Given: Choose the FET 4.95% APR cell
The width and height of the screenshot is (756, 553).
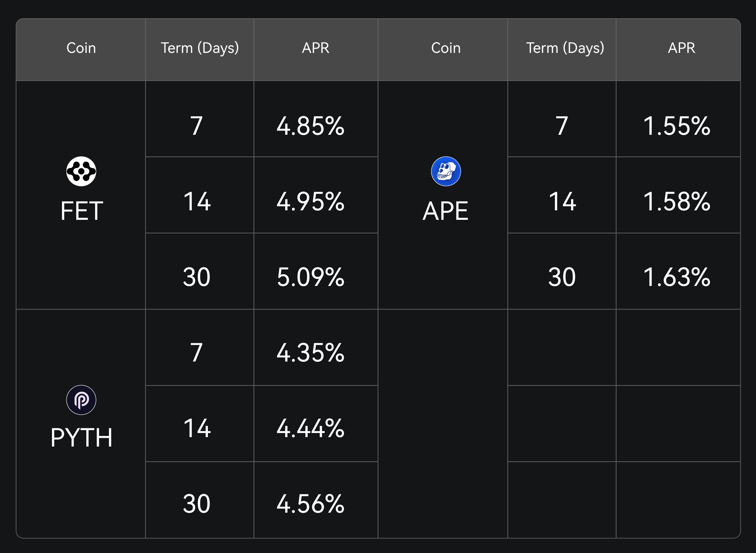Looking at the screenshot, I should 310,202.
